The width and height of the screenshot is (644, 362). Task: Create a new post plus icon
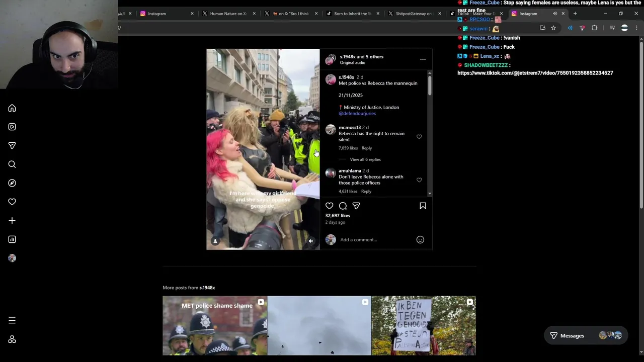pos(12,221)
